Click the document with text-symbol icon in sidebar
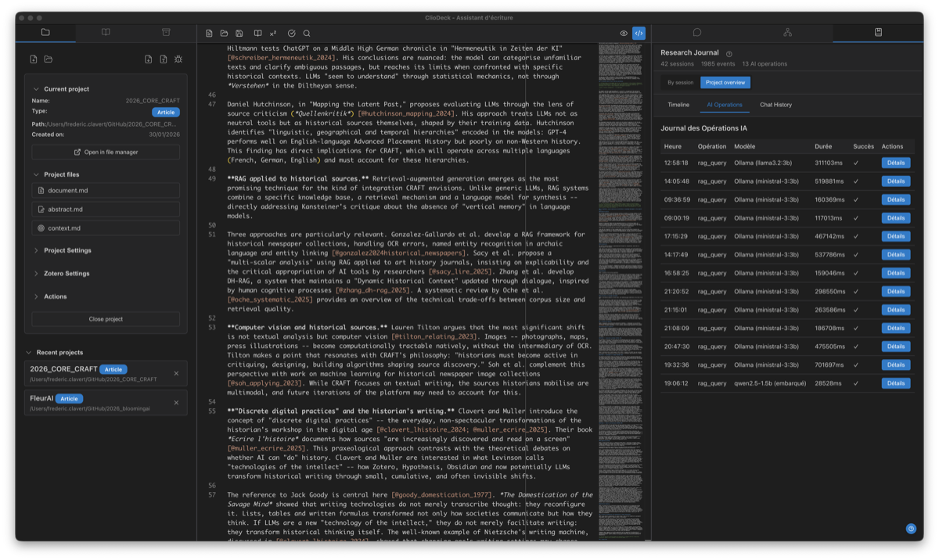 [x=164, y=59]
